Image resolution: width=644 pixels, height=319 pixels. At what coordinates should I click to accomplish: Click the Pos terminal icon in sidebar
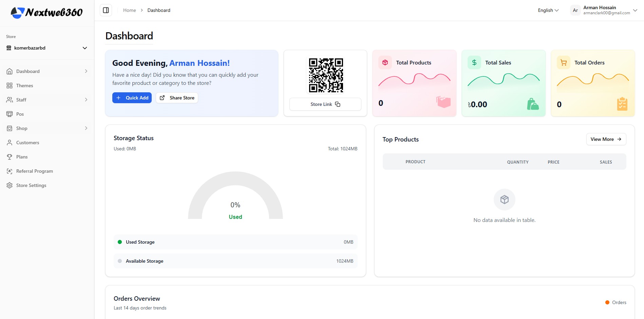[10, 114]
